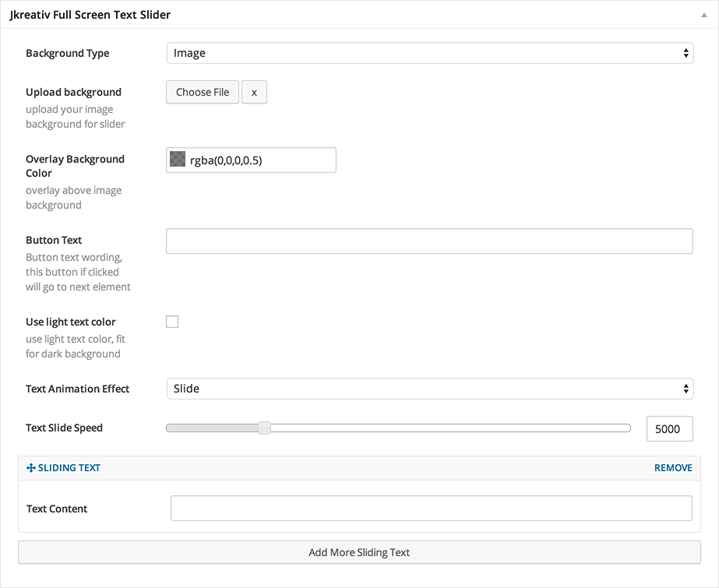Open the Background Type dropdown
Viewport: 719px width, 588px height.
429,53
